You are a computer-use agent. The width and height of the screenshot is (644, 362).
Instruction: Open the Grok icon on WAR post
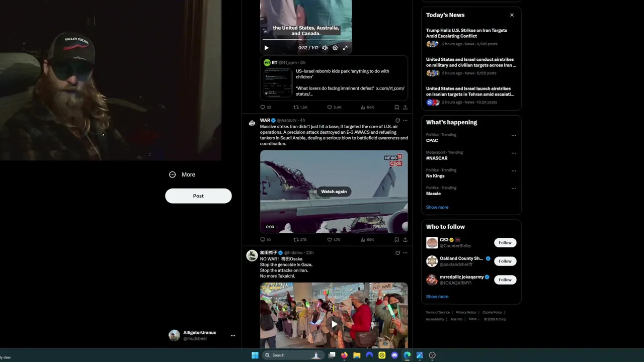pos(397,121)
